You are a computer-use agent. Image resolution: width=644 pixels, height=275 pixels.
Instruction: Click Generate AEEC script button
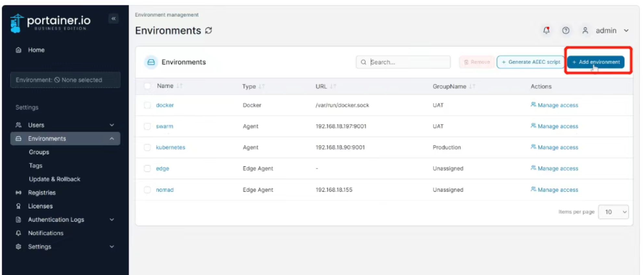coord(531,62)
